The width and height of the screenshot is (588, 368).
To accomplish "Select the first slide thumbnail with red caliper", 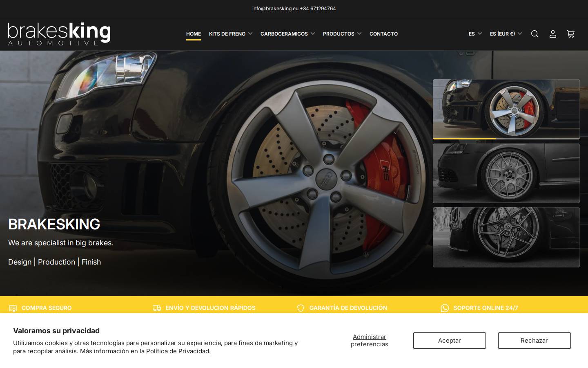I will click(x=506, y=109).
